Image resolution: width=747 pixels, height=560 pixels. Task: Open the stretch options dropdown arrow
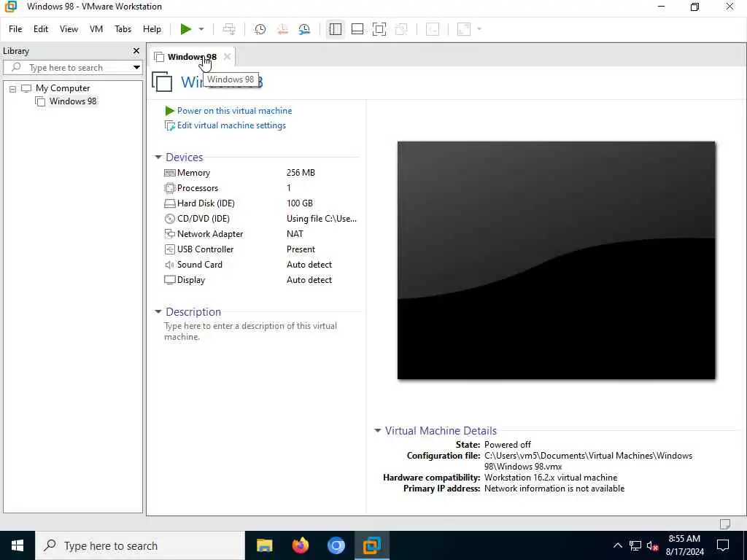tap(479, 29)
